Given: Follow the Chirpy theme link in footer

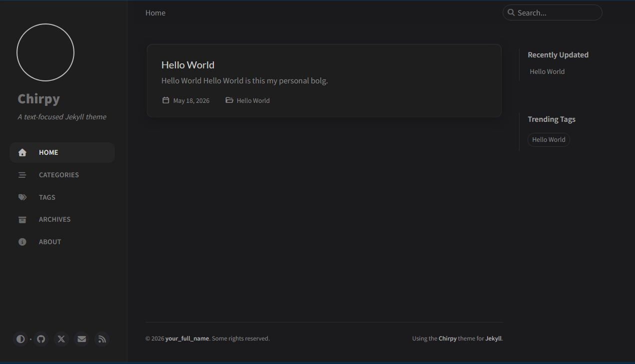Looking at the screenshot, I should 448,339.
